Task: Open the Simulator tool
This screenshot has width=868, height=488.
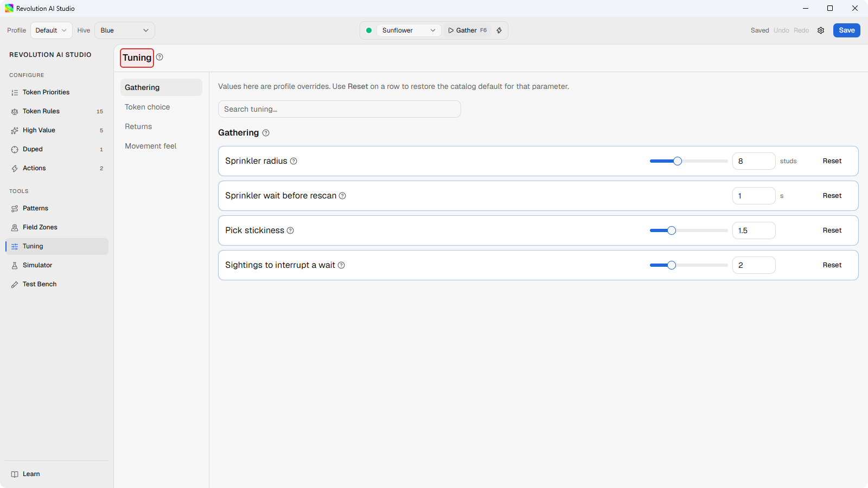Action: pos(57,265)
